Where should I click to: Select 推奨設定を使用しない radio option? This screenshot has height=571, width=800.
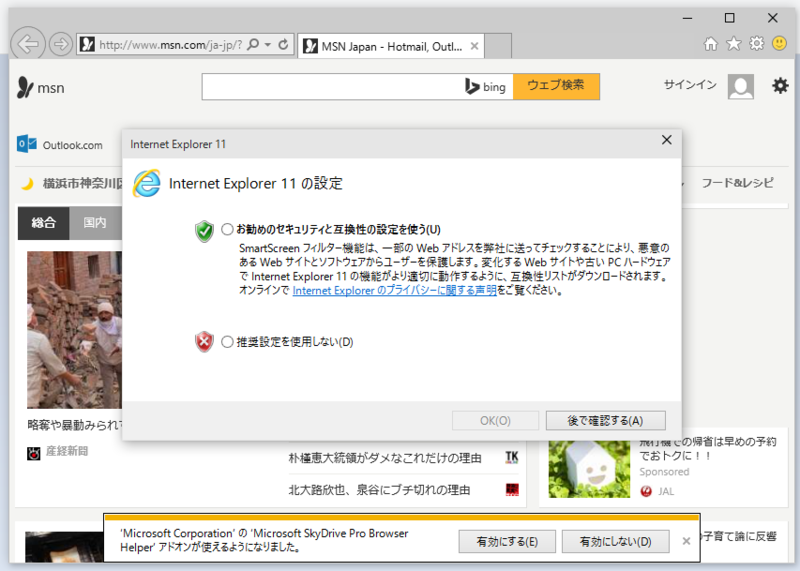pyautogui.click(x=228, y=342)
